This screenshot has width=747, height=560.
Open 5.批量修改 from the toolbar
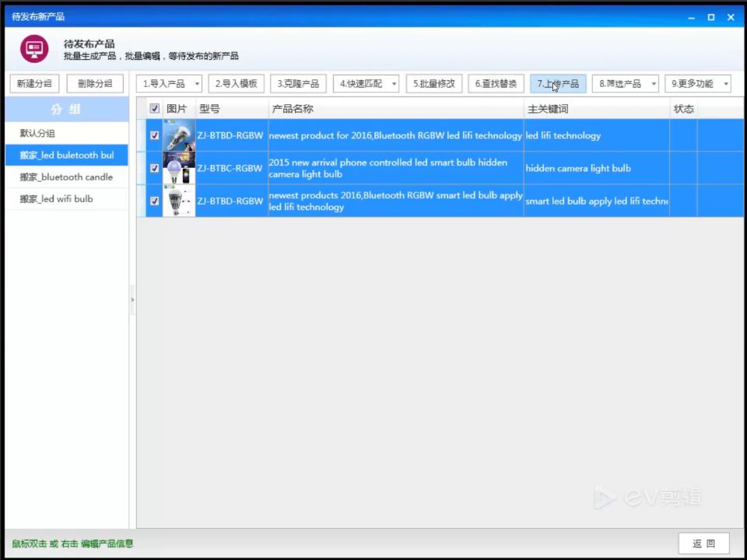tap(434, 84)
